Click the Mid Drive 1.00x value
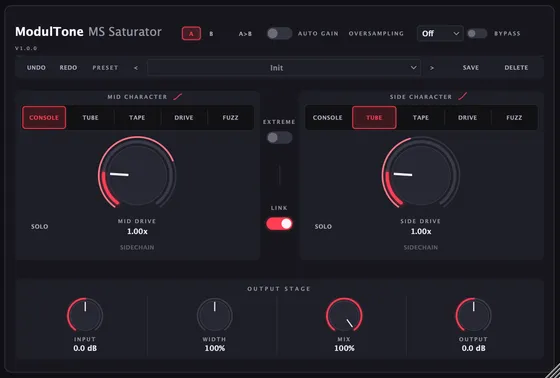Screen dimensions: 560x378 (137, 232)
